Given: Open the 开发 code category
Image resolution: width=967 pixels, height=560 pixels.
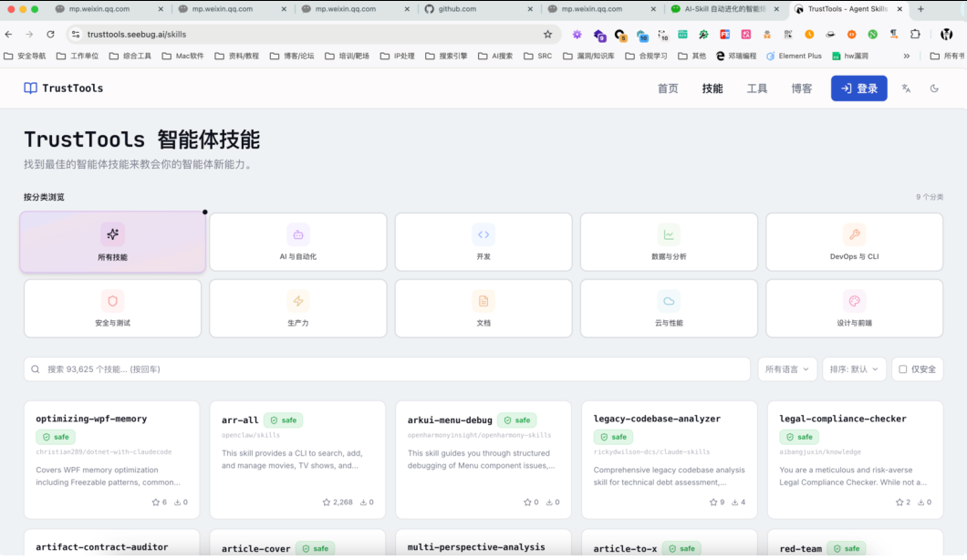Looking at the screenshot, I should click(483, 242).
